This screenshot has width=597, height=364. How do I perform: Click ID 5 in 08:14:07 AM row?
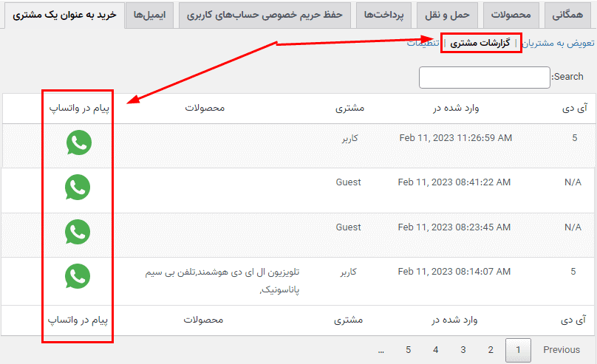click(x=573, y=271)
